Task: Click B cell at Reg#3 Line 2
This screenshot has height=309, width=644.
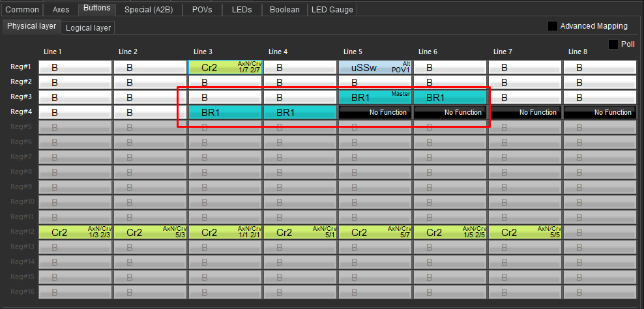Action: pos(151,97)
